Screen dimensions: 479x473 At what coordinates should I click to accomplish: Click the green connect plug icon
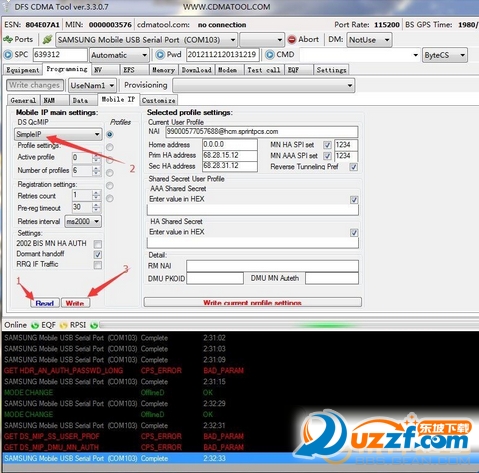(x=47, y=39)
